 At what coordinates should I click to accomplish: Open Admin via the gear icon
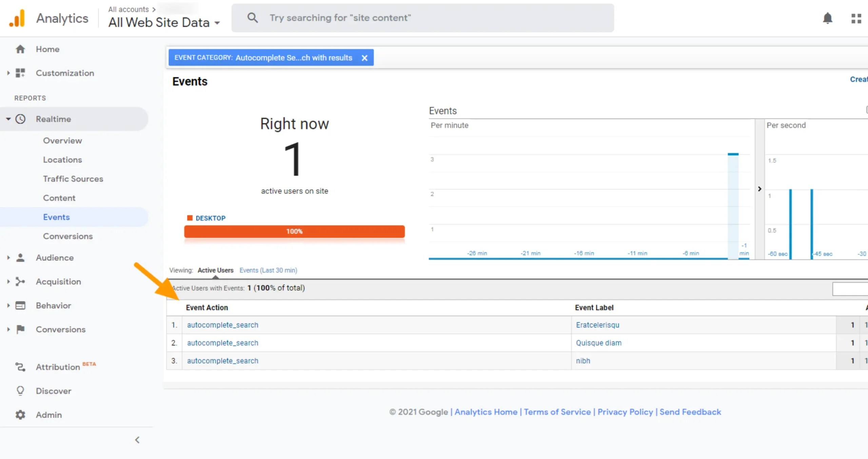(x=20, y=415)
